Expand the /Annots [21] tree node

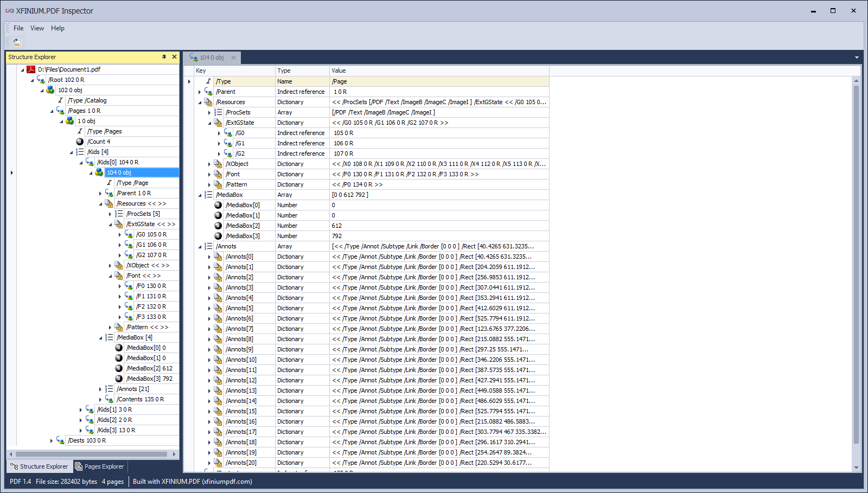[x=100, y=389]
